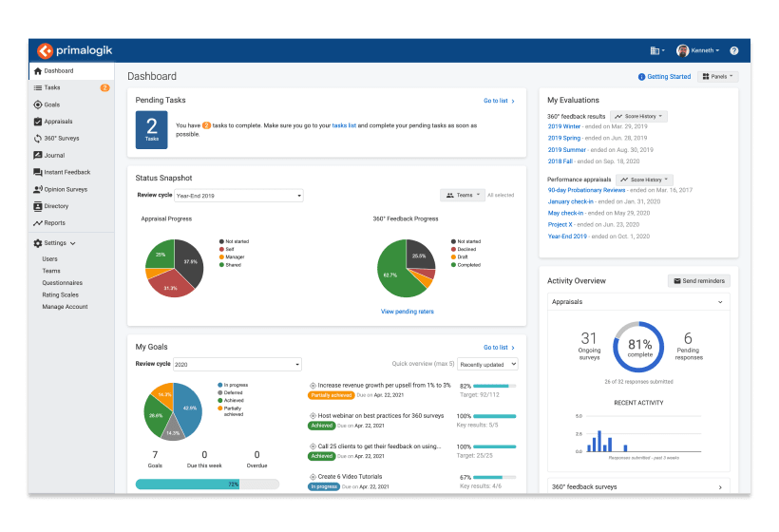Click the Getting Started info link
Screen dimensions: 779x532
tap(664, 76)
